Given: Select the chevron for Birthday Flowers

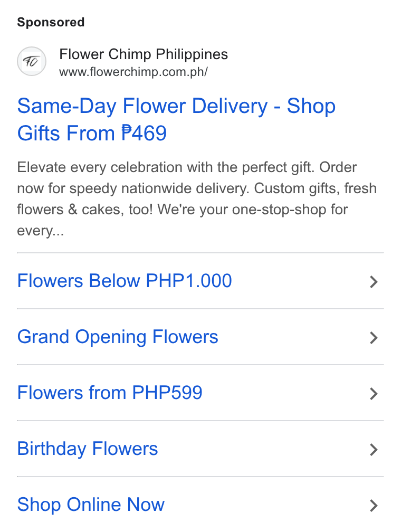Looking at the screenshot, I should click(374, 450).
